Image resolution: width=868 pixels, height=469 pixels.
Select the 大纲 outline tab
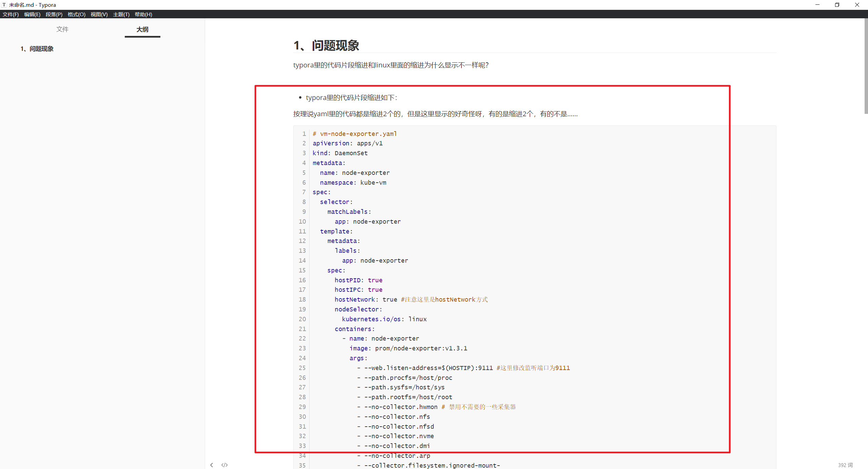142,29
